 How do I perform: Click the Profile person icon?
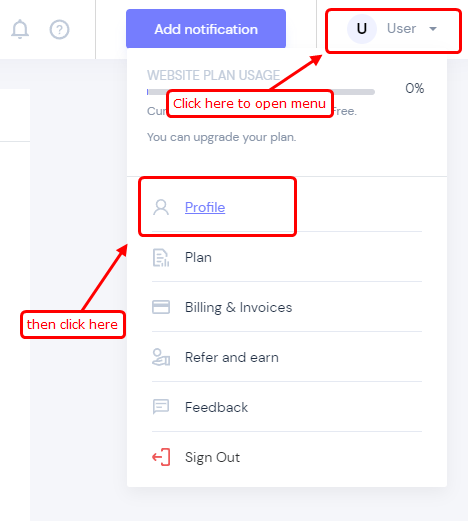click(x=161, y=207)
